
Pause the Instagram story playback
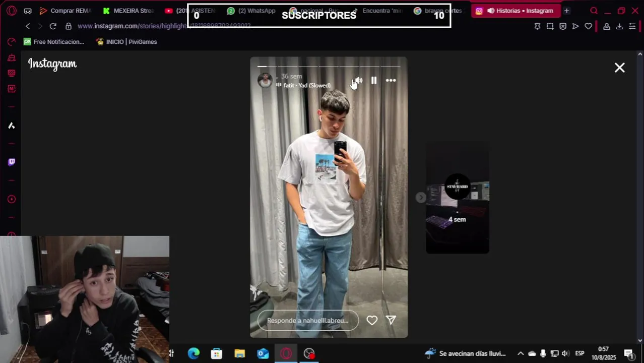click(x=373, y=80)
